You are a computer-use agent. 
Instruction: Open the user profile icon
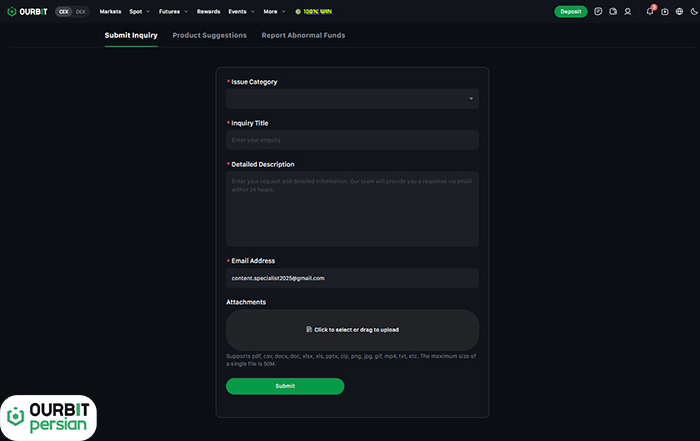[627, 12]
